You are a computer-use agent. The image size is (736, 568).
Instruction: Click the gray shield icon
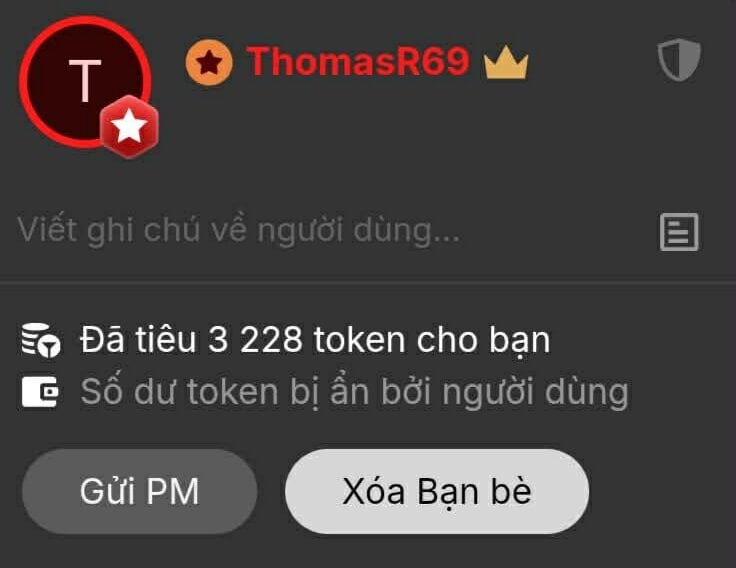pos(679,60)
